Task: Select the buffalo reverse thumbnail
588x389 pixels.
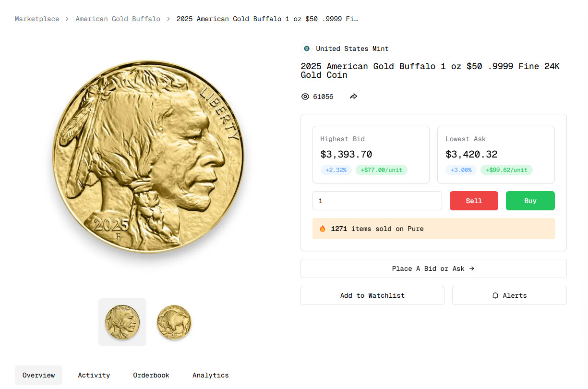Action: click(x=174, y=322)
